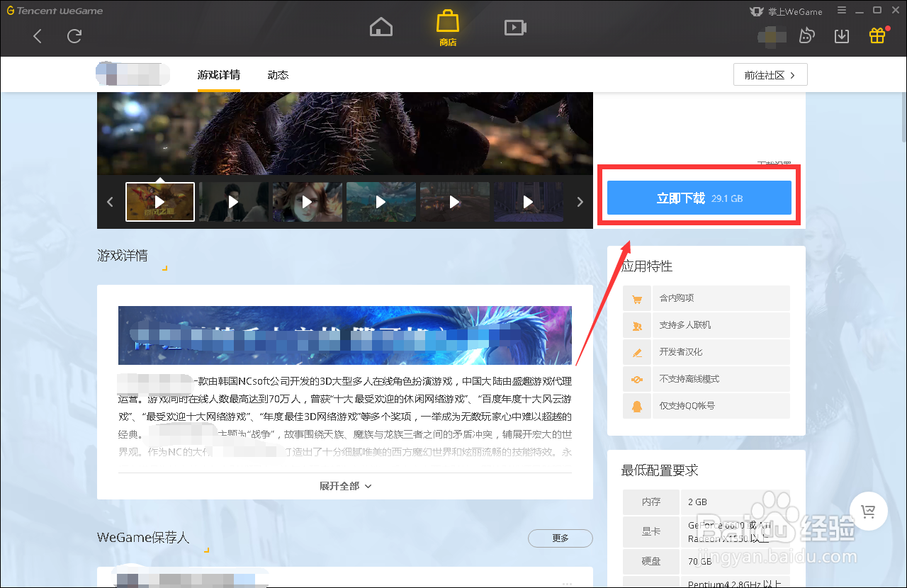
Task: Click 含内购项 feature text
Action: pos(677,298)
